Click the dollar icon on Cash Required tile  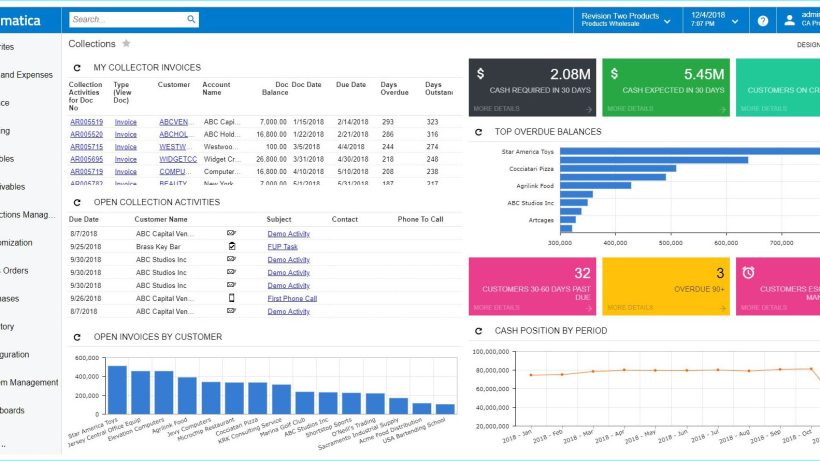click(480, 74)
